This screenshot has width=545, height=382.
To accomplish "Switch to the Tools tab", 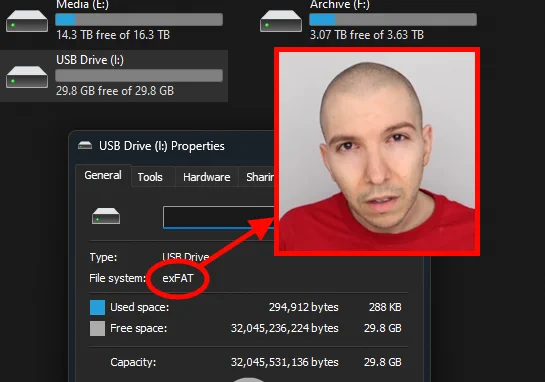I will (x=150, y=177).
